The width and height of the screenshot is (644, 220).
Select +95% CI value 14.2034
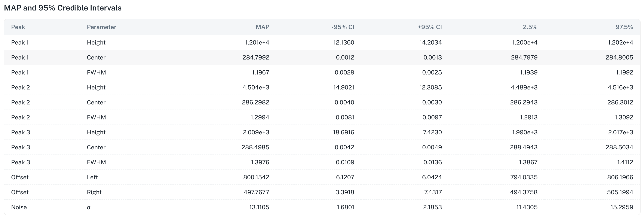[x=431, y=43]
